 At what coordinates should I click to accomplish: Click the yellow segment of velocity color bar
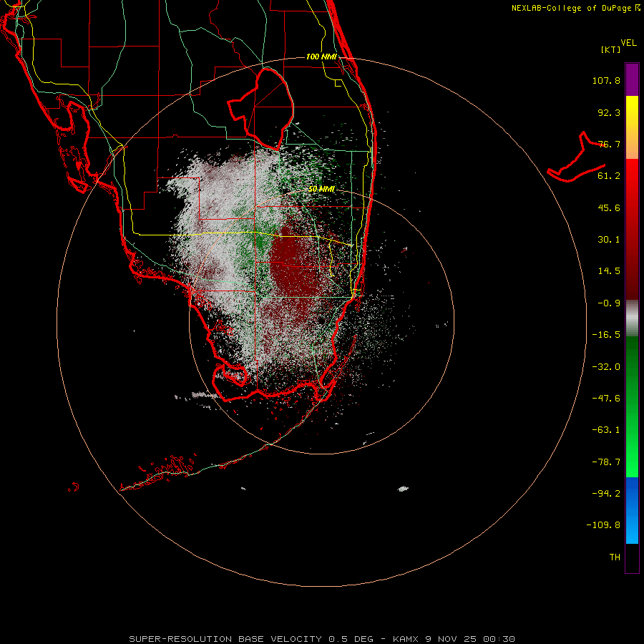[632, 127]
